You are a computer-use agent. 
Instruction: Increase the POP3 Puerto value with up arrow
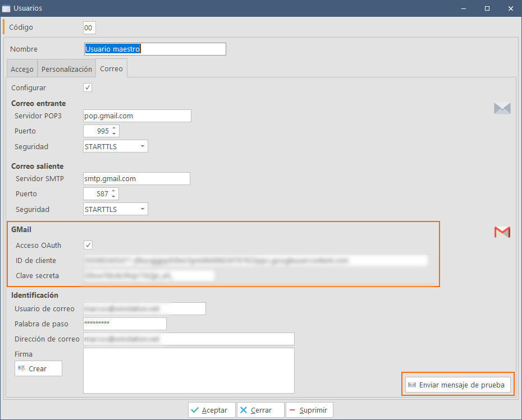[x=114, y=128]
